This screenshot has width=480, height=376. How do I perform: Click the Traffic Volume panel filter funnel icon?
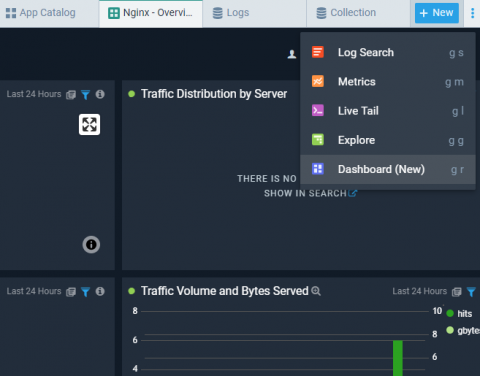pos(471,292)
